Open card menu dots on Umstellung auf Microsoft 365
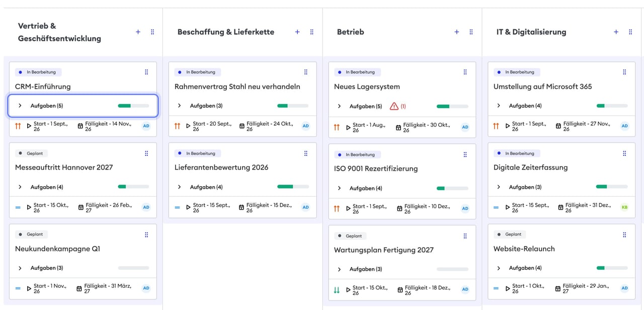This screenshot has height=310, width=644. 625,72
